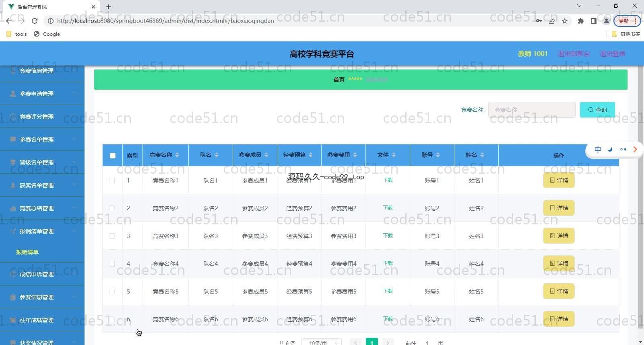Screen dimensions: 644x345
Task: Click the browser 更新 update button
Action: 627,21
